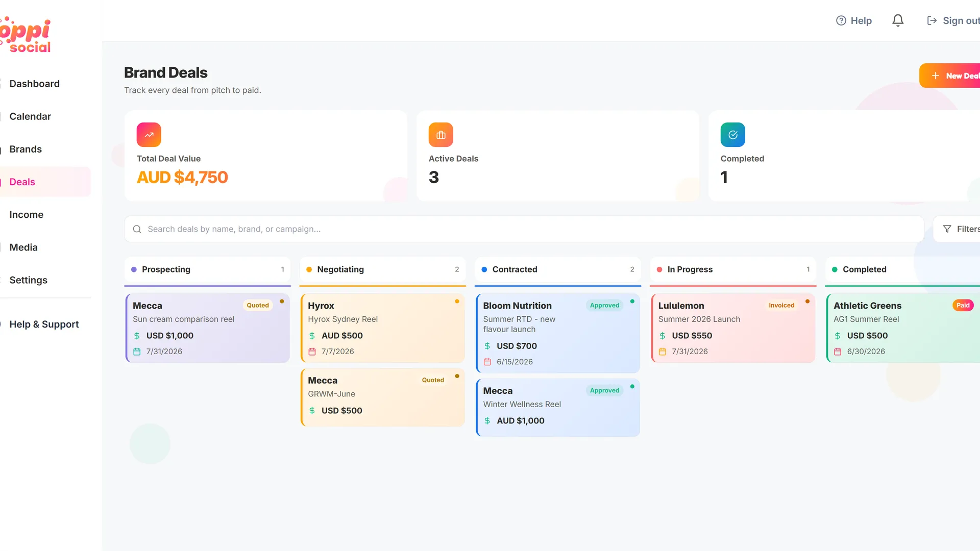Click calendar icon on Hyrox card
The width and height of the screenshot is (980, 551).
[312, 352]
